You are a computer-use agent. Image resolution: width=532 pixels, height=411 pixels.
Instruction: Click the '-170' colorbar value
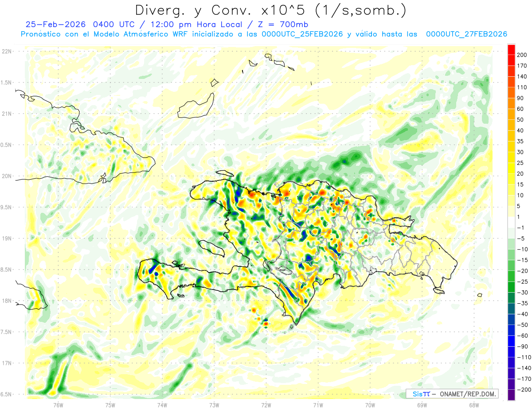pyautogui.click(x=524, y=379)
